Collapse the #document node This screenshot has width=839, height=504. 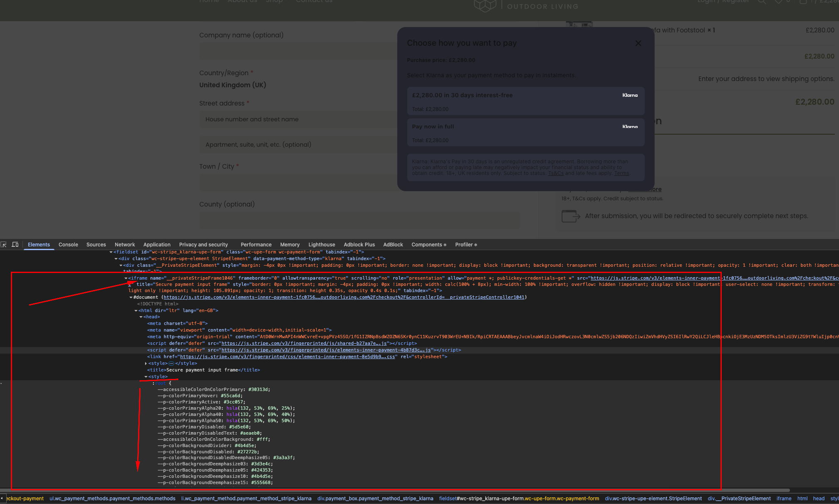pyautogui.click(x=131, y=297)
